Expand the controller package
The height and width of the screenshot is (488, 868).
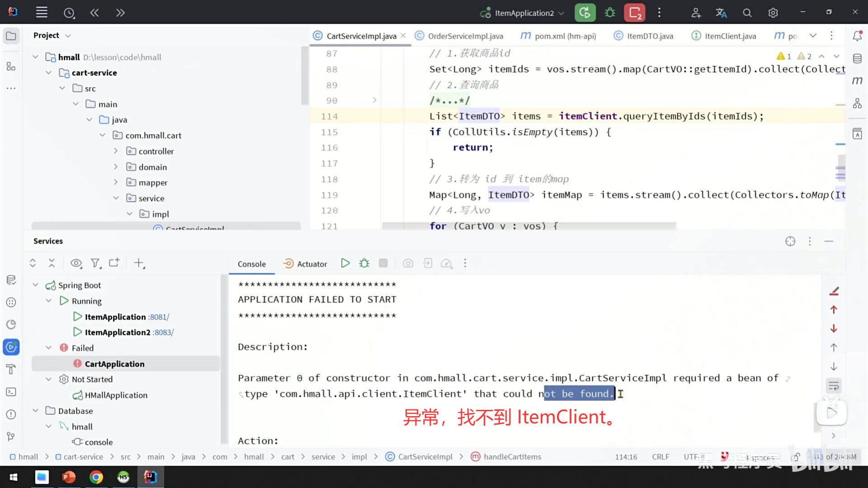click(x=116, y=151)
